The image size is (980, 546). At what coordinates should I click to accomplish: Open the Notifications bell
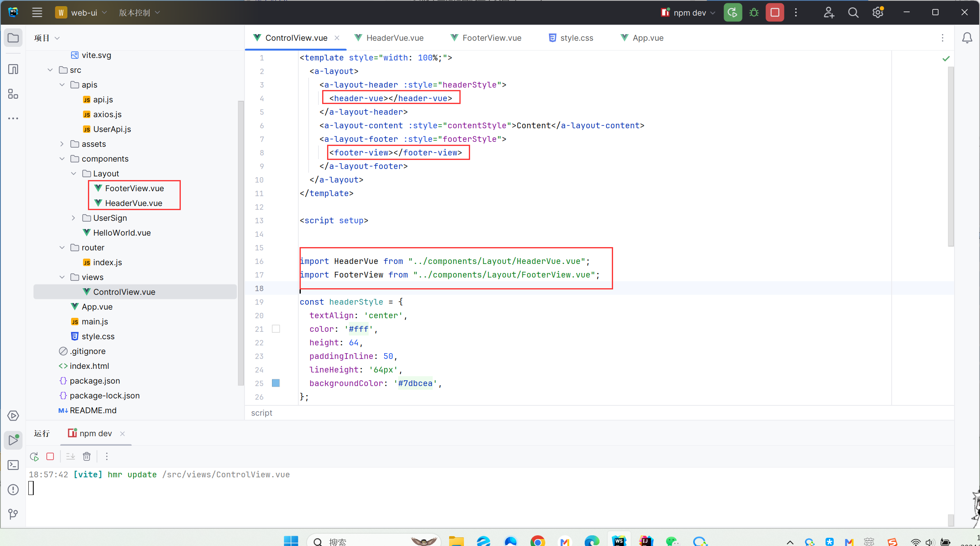click(x=967, y=38)
